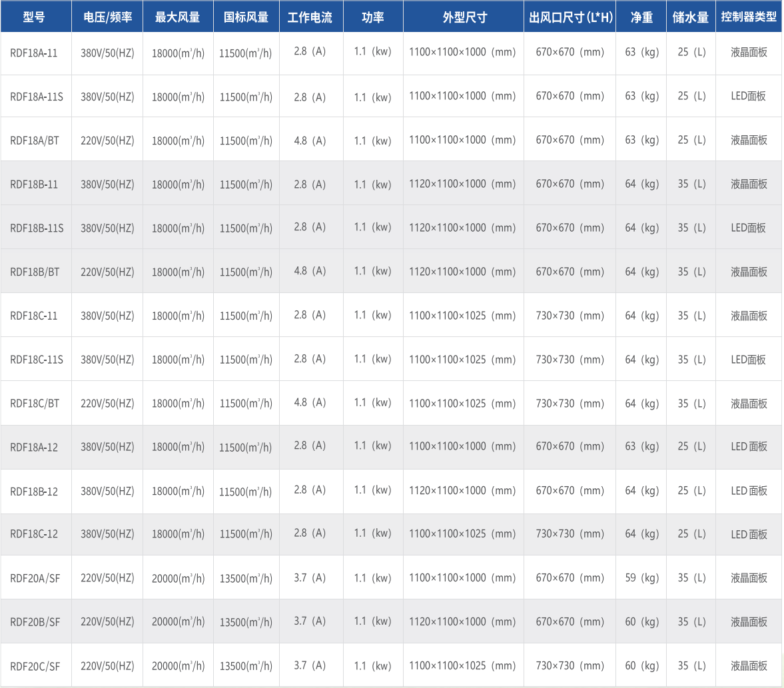Select the 工作电流 column header
Viewport: 784px width, 688px height.
point(310,17)
